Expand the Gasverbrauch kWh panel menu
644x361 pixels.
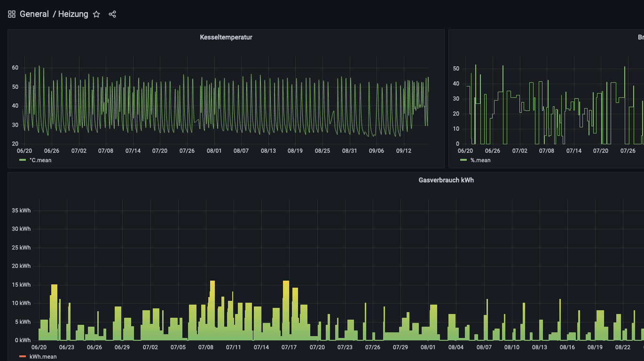446,180
